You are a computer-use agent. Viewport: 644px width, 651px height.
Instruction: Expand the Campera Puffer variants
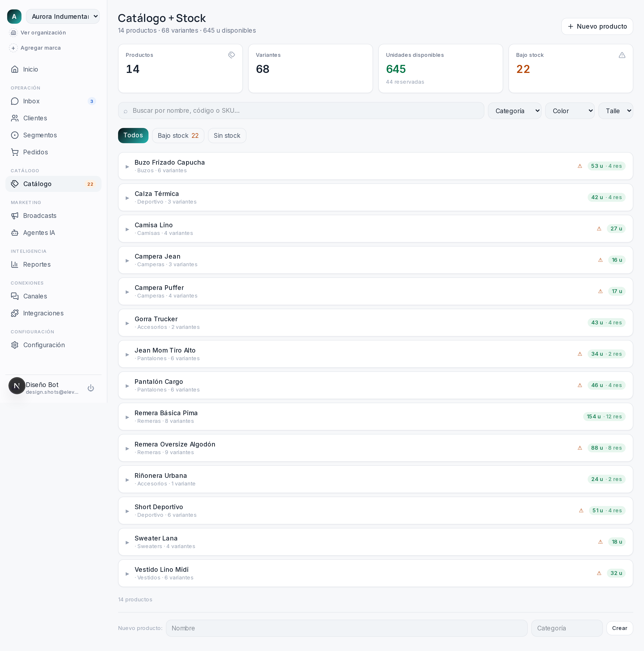(x=127, y=292)
